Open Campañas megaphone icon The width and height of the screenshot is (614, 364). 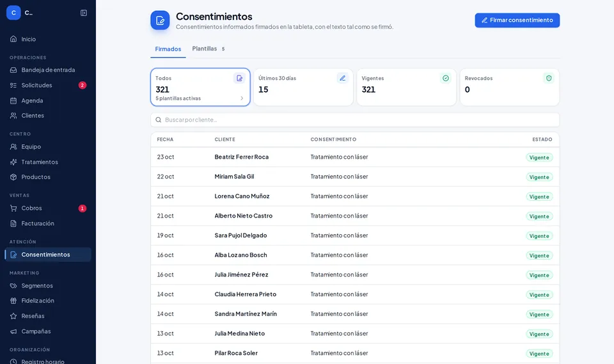pyautogui.click(x=13, y=331)
